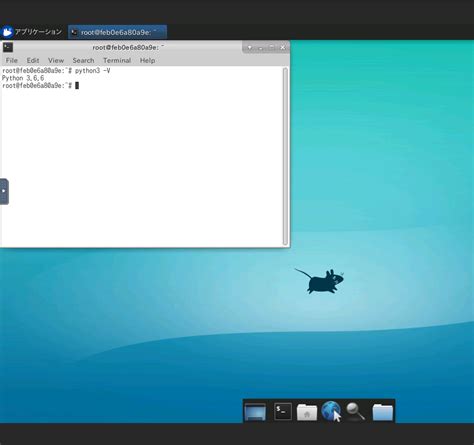Launch the terminal emulator from the dock

(283, 411)
